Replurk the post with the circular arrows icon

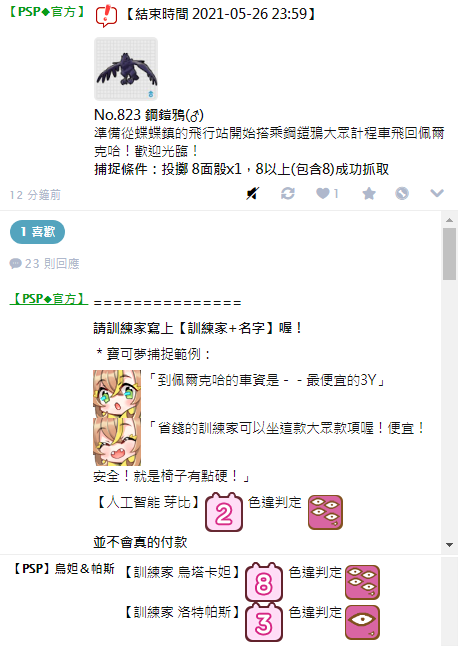(x=287, y=193)
